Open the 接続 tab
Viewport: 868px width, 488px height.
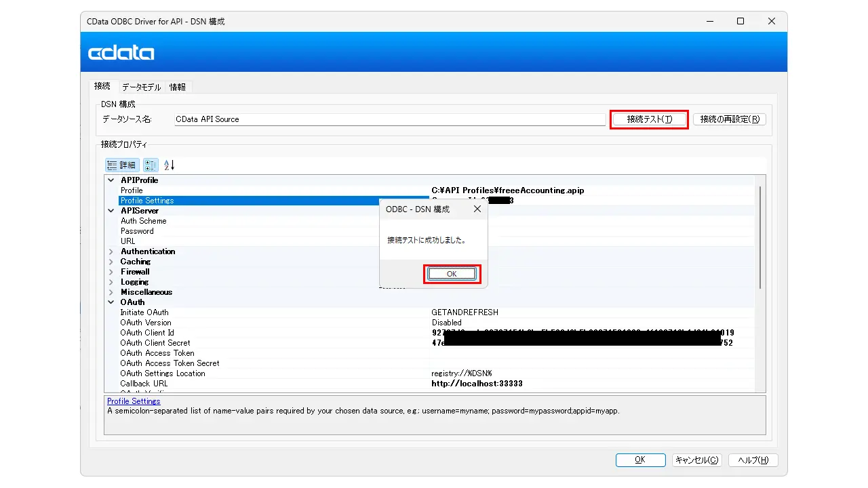coord(102,86)
